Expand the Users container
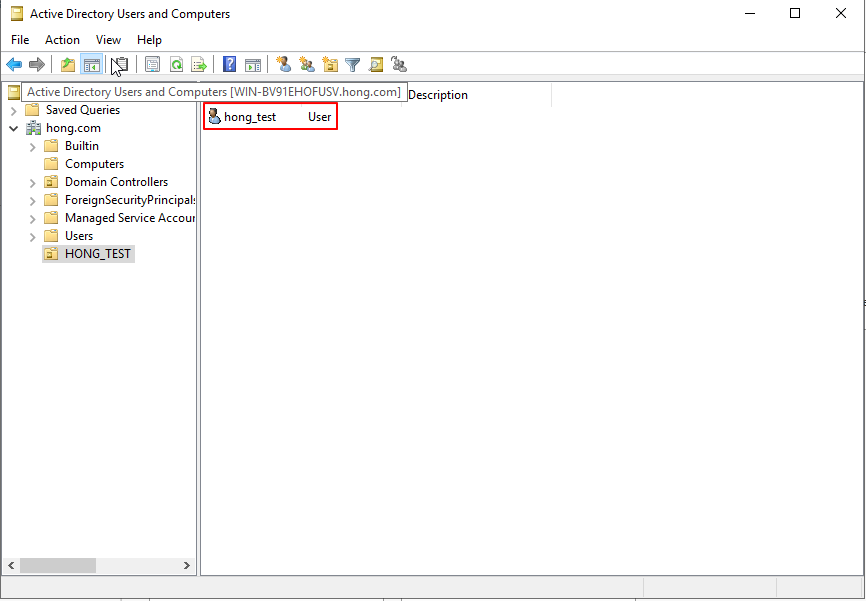This screenshot has width=866, height=601. pos(32,236)
